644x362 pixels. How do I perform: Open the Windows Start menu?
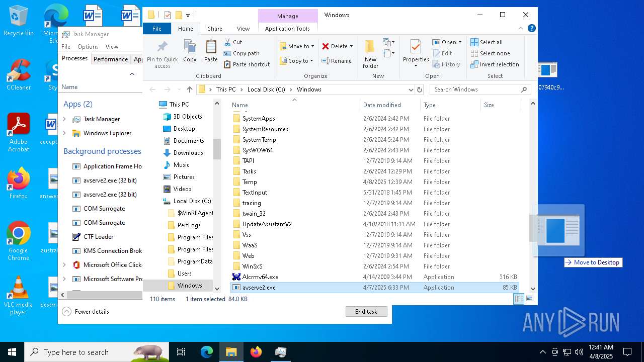tap(12, 352)
